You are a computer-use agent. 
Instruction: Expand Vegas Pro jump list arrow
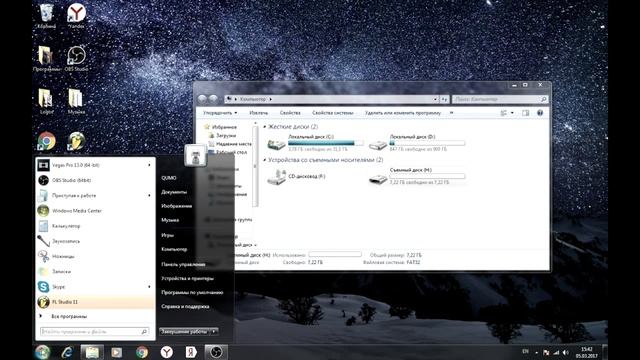pos(149,165)
